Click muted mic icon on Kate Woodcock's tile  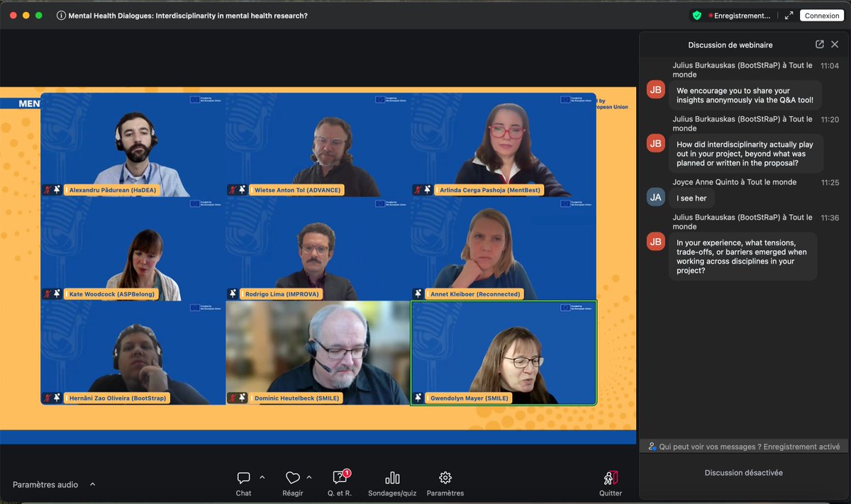point(48,293)
